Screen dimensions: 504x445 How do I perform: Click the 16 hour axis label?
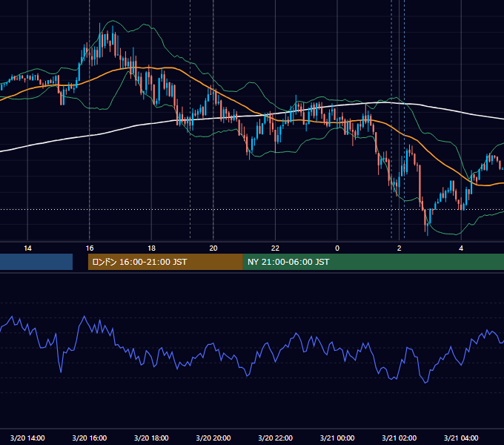(x=90, y=248)
